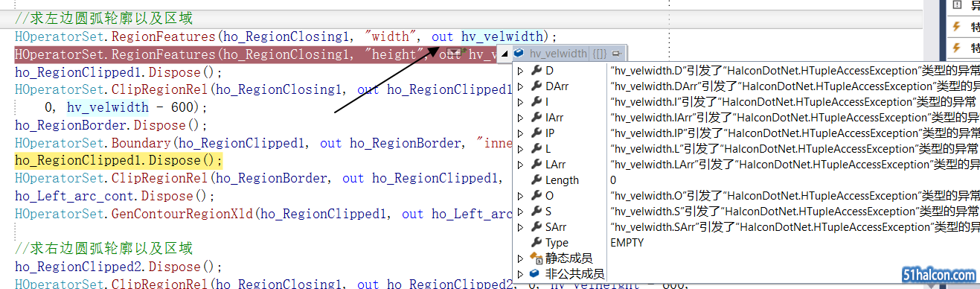The width and height of the screenshot is (980, 289).
Task: Select the LArr property wrench icon
Action: pos(536,165)
